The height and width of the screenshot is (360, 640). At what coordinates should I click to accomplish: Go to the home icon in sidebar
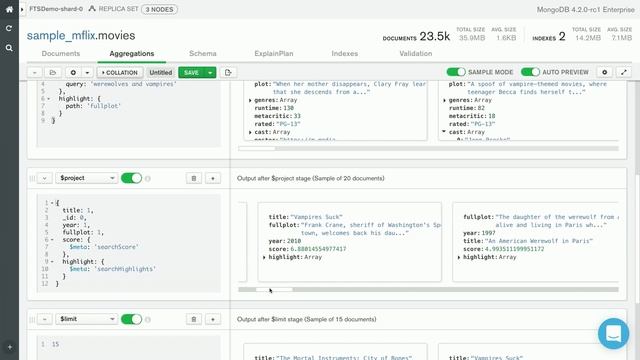tap(9, 9)
